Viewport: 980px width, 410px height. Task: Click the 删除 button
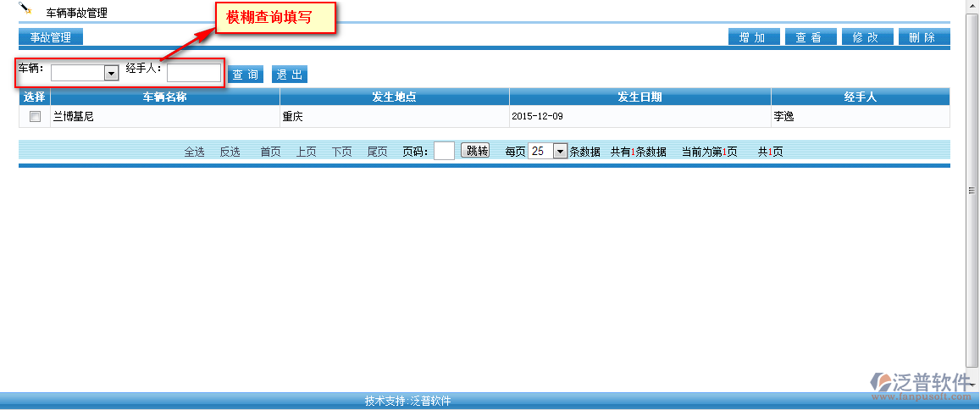pyautogui.click(x=924, y=37)
